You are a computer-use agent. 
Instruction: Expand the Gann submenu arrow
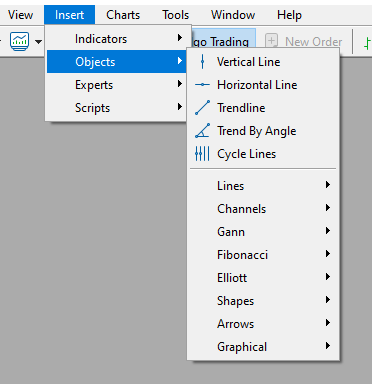pos(328,231)
